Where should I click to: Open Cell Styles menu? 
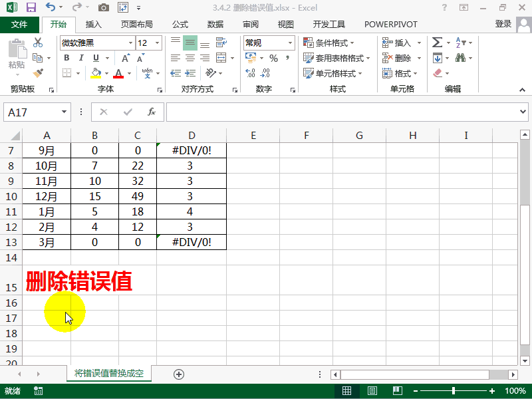click(332, 73)
